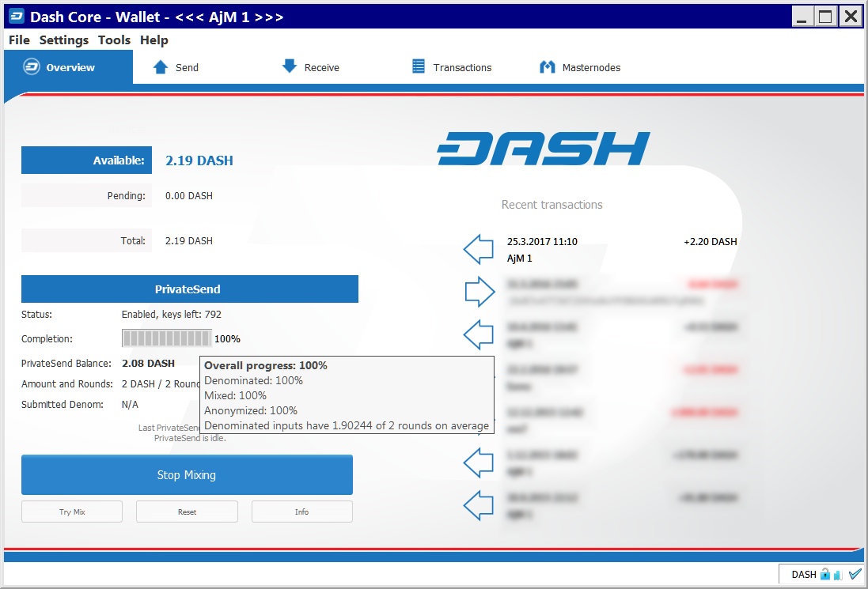Open the Tools menu
The height and width of the screenshot is (589, 868).
pos(114,40)
